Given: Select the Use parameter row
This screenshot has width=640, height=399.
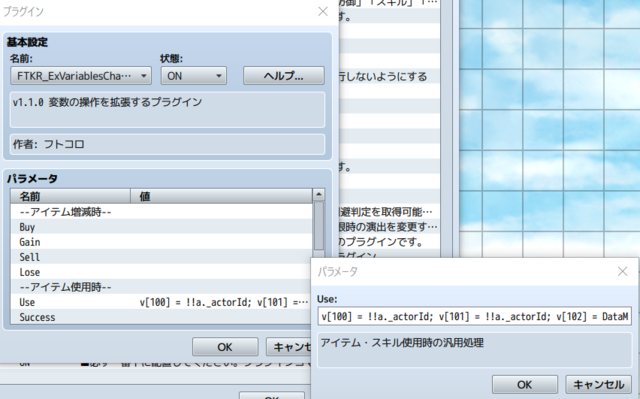Looking at the screenshot, I should 161,302.
